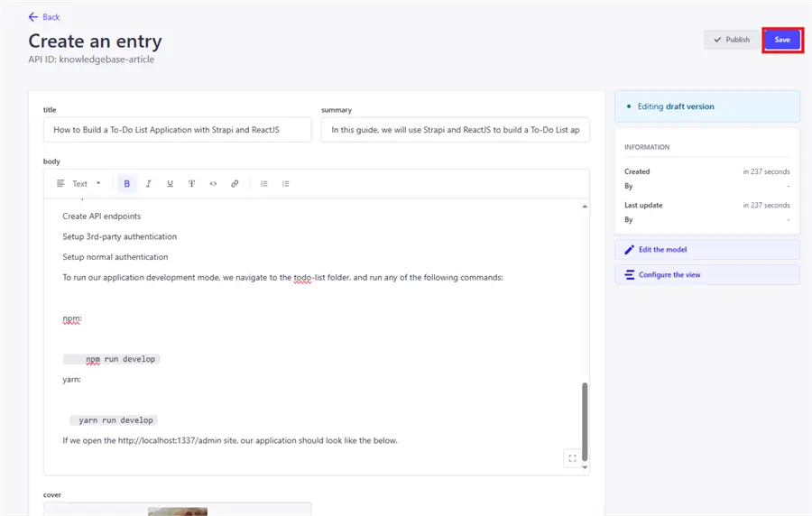Click the checkmark icon in Publish button

[x=717, y=40]
